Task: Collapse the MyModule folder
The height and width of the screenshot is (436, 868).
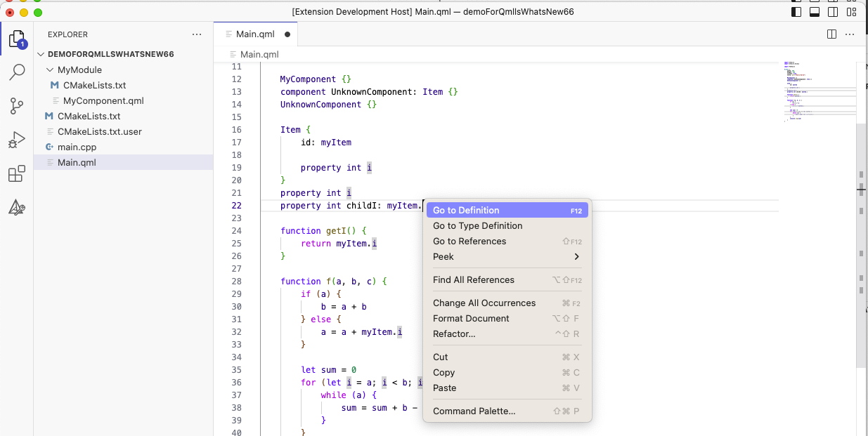Action: pyautogui.click(x=49, y=70)
